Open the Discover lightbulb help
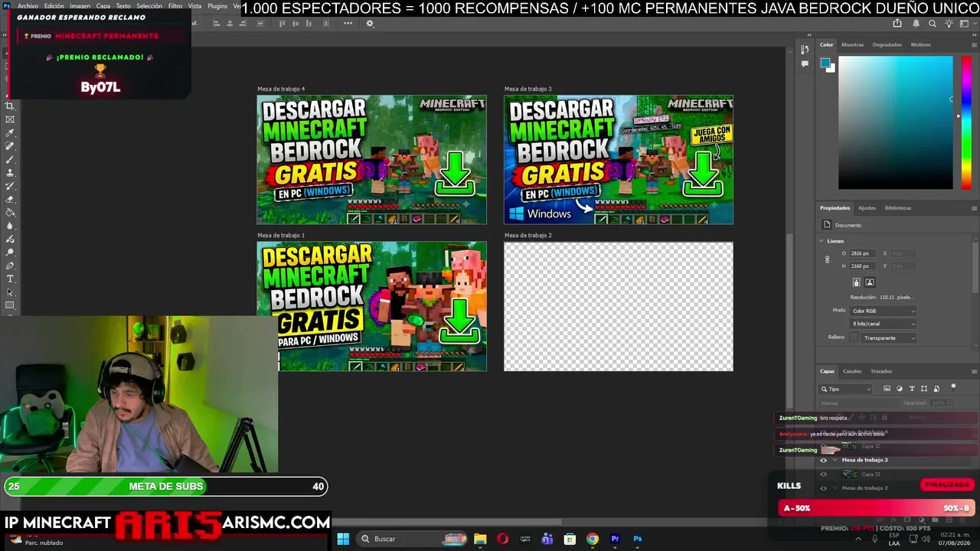The width and height of the screenshot is (980, 551). (949, 24)
